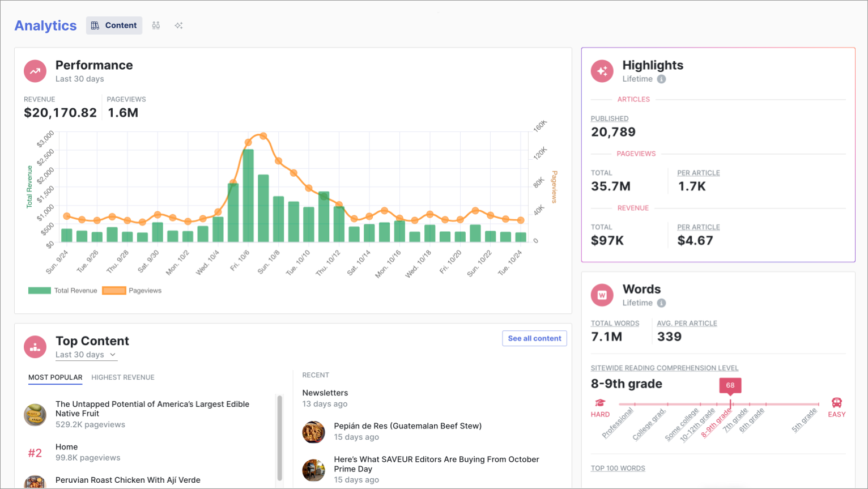The image size is (868, 489).
Task: Click the 8-9th grade scale label
Action: (x=717, y=423)
